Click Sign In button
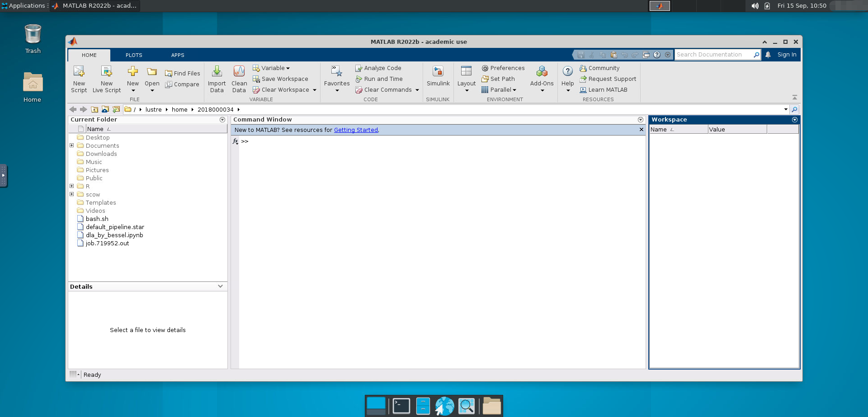The image size is (868, 417). pyautogui.click(x=787, y=55)
